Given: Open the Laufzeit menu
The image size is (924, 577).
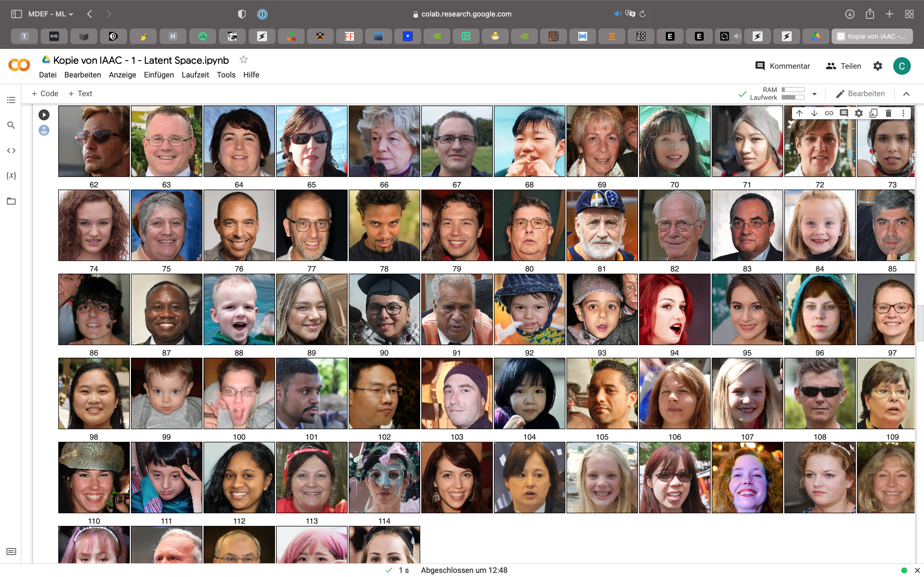Looking at the screenshot, I should (195, 75).
